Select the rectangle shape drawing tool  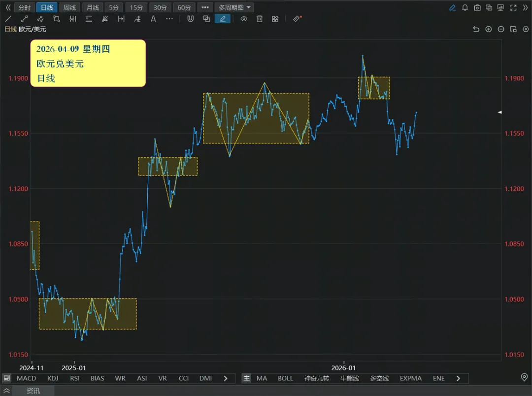(57, 19)
